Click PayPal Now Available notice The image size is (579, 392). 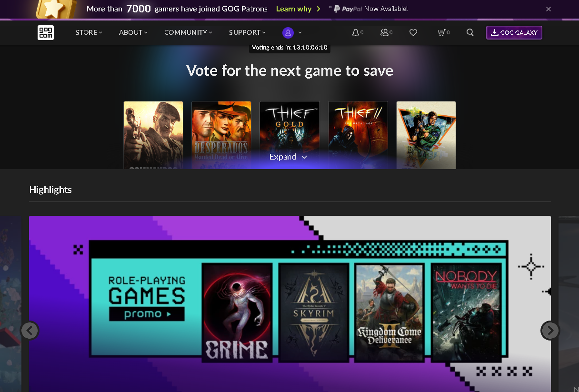click(368, 9)
